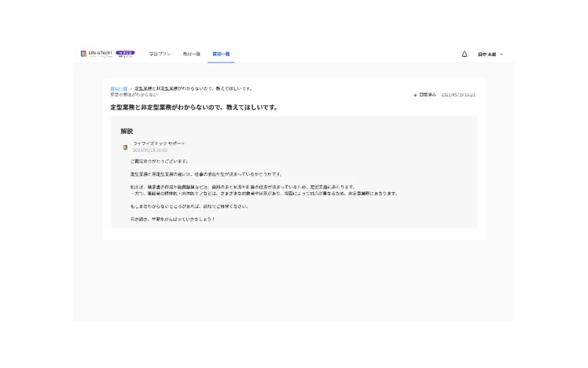This screenshot has width=588, height=368.
Task: Go back via 質問一覧 breadcrumb link
Action: pyautogui.click(x=118, y=88)
